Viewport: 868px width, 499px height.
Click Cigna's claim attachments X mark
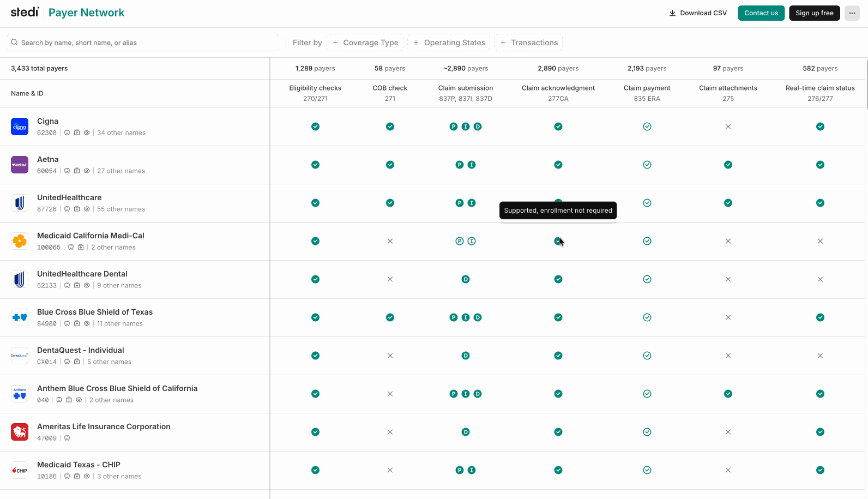click(728, 127)
